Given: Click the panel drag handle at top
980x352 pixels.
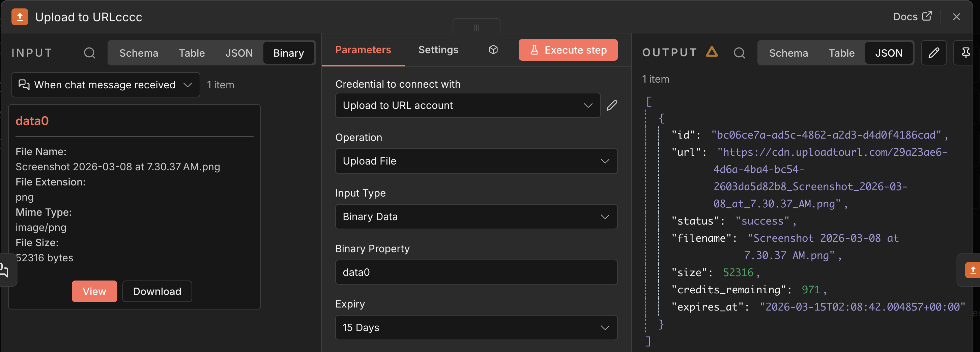Looking at the screenshot, I should (476, 28).
